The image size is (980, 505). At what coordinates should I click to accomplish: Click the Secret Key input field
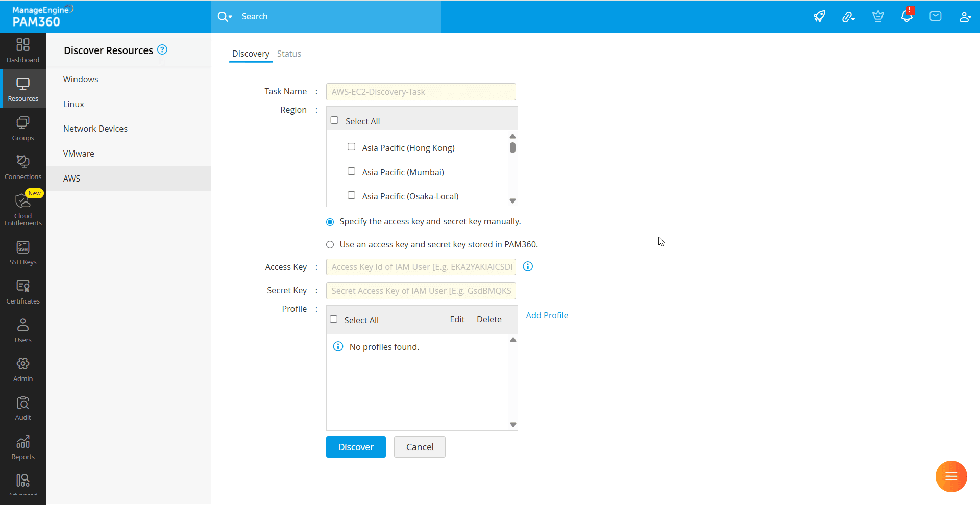[421, 291]
